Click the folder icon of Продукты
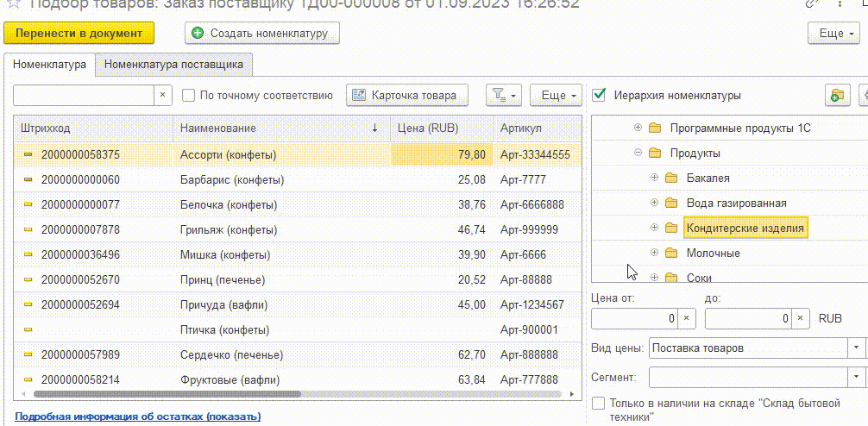Viewport: 868px width, 426px height. pos(655,153)
